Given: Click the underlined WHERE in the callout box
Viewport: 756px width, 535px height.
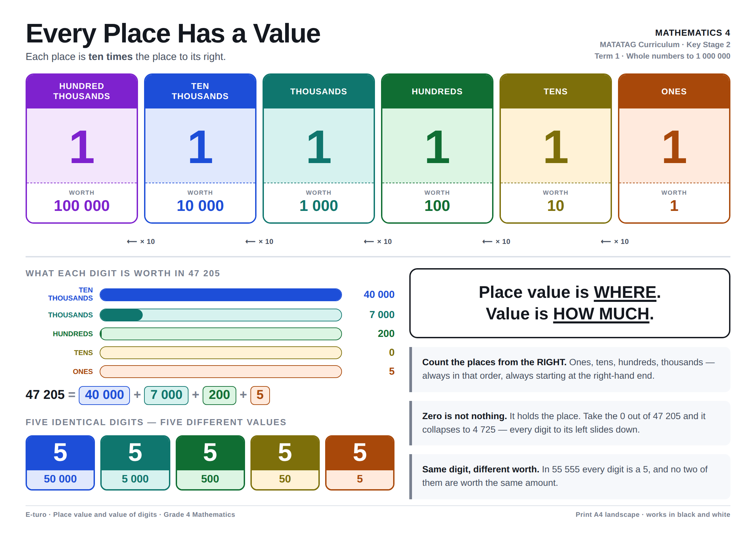Looking at the screenshot, I should click(x=625, y=292).
